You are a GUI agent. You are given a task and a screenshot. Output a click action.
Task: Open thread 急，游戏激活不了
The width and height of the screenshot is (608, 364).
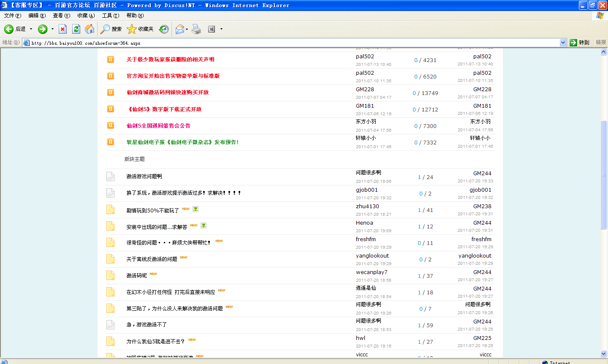point(147,324)
